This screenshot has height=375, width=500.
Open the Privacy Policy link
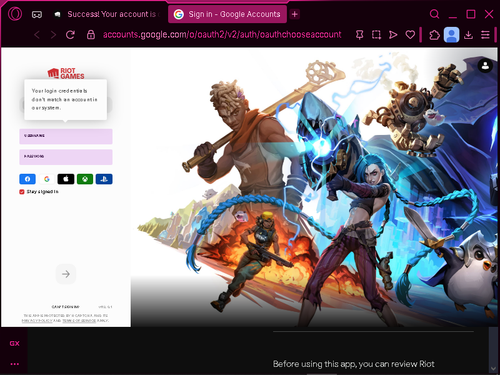point(37,321)
